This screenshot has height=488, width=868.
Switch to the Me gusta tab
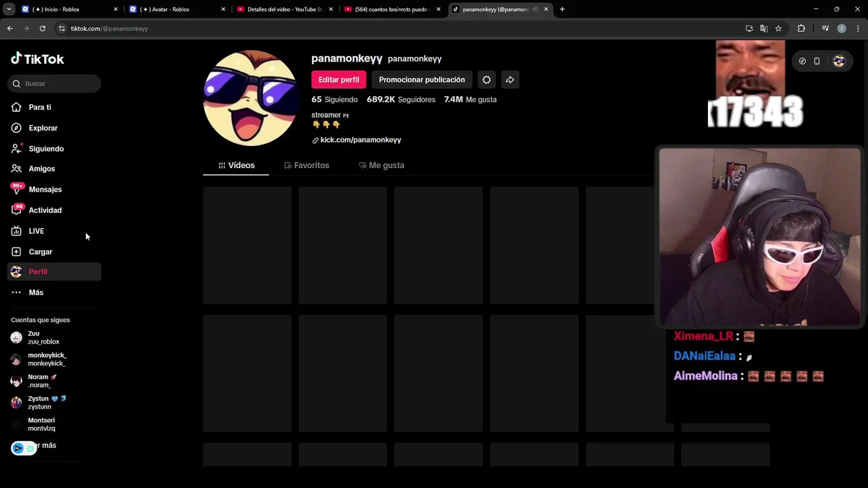381,165
